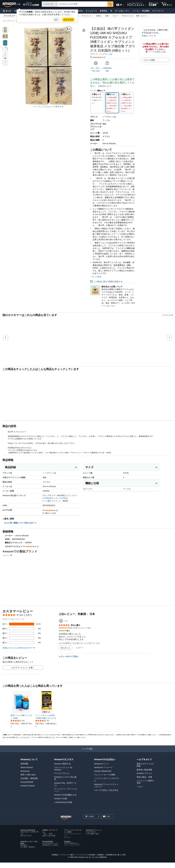
Task: Collapse the サイズ section
Action: 121,467
